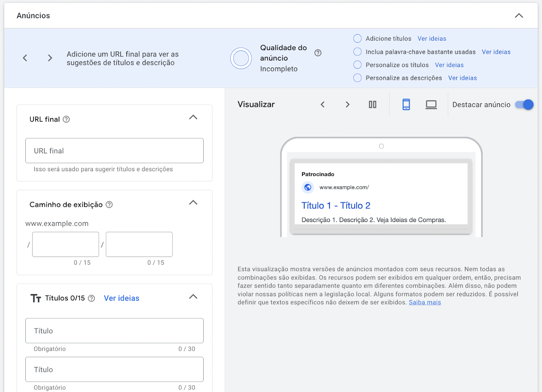Viewport: 542px width, 392px height.
Task: Select the Adicione títulos circle
Action: 357,39
